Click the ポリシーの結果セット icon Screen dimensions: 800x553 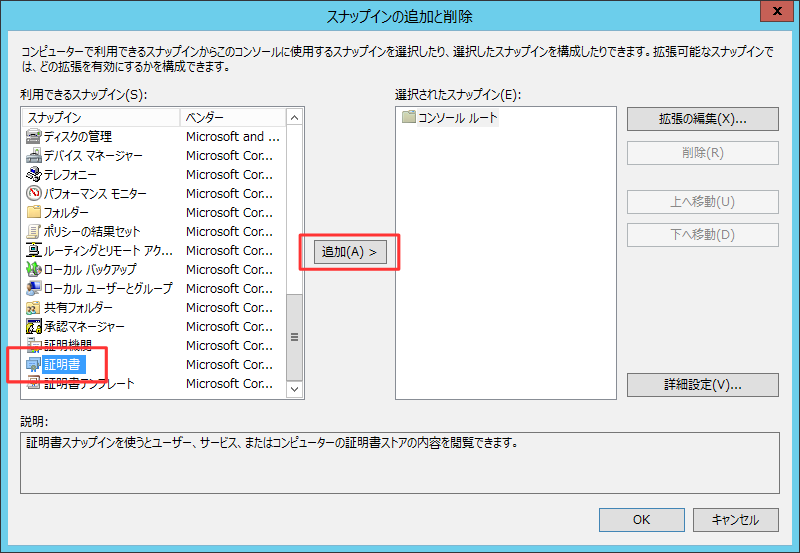coord(34,232)
